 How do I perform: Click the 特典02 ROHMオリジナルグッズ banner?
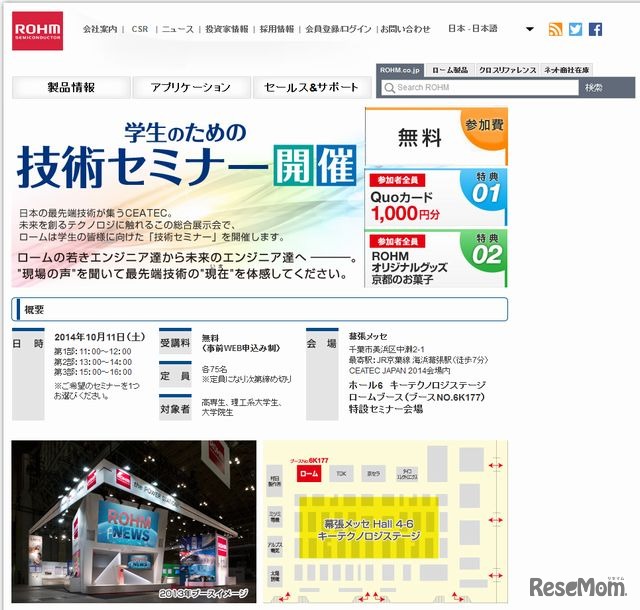tap(436, 259)
